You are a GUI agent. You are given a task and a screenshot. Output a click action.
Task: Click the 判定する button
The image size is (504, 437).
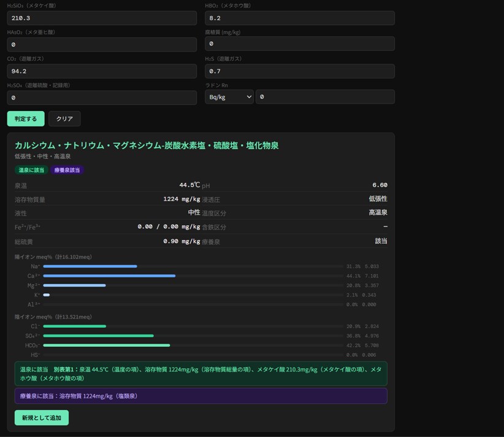26,118
